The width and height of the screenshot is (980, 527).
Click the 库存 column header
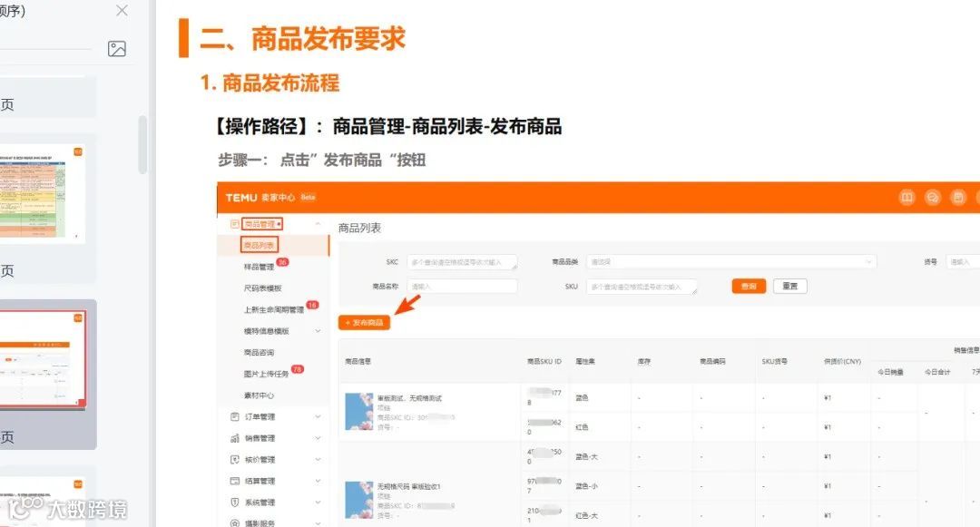tap(644, 362)
